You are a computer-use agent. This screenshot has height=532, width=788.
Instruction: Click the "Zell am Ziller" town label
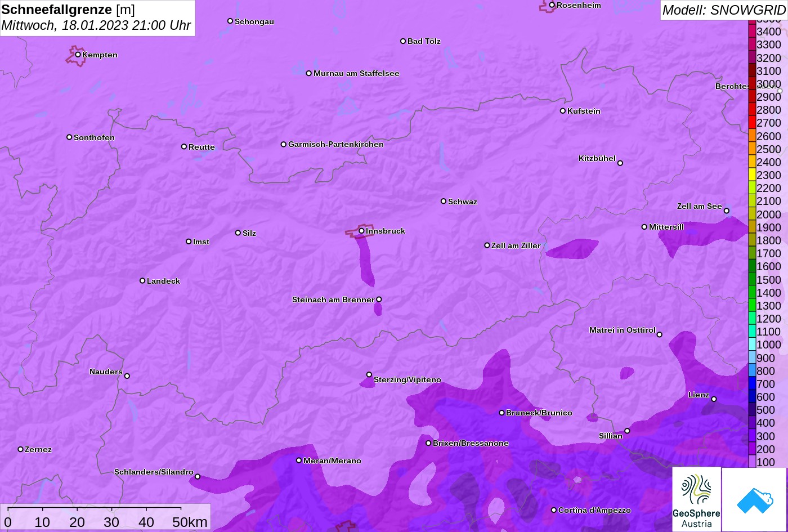click(x=516, y=245)
